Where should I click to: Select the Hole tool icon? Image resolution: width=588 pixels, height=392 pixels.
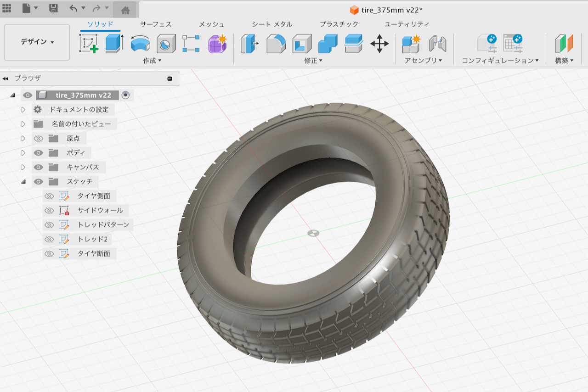[x=166, y=44]
